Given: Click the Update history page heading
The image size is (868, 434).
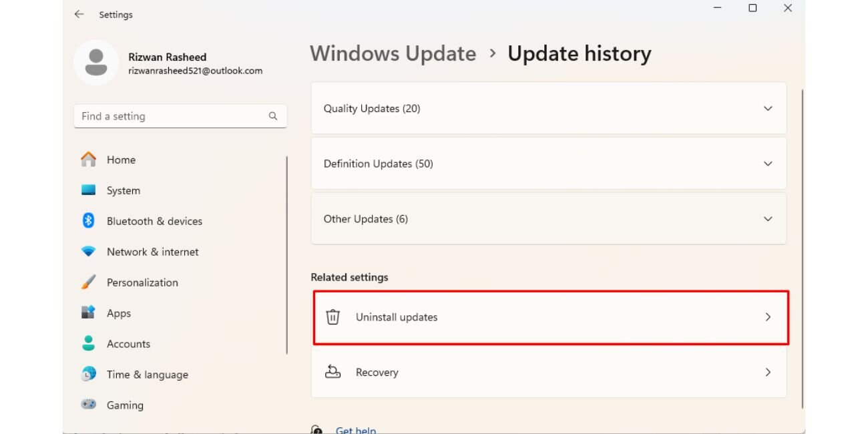Looking at the screenshot, I should 580,53.
